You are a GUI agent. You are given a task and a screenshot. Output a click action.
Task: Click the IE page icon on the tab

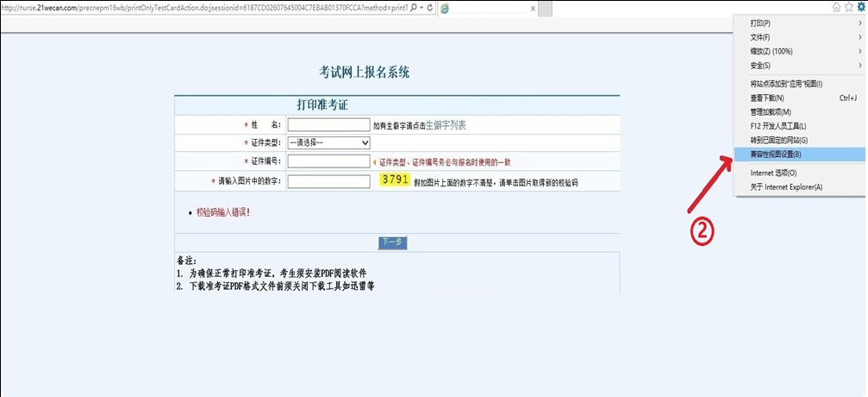coord(444,9)
